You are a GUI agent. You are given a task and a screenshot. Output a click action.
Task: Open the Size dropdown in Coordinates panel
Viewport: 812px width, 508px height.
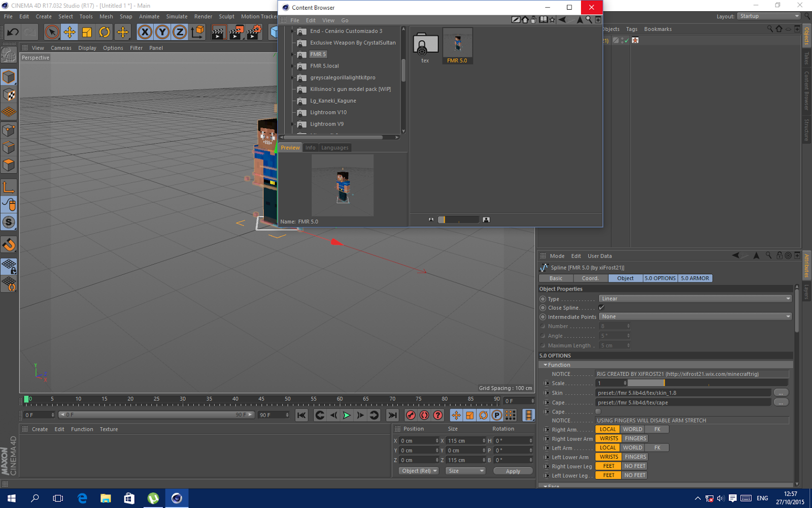[465, 471]
